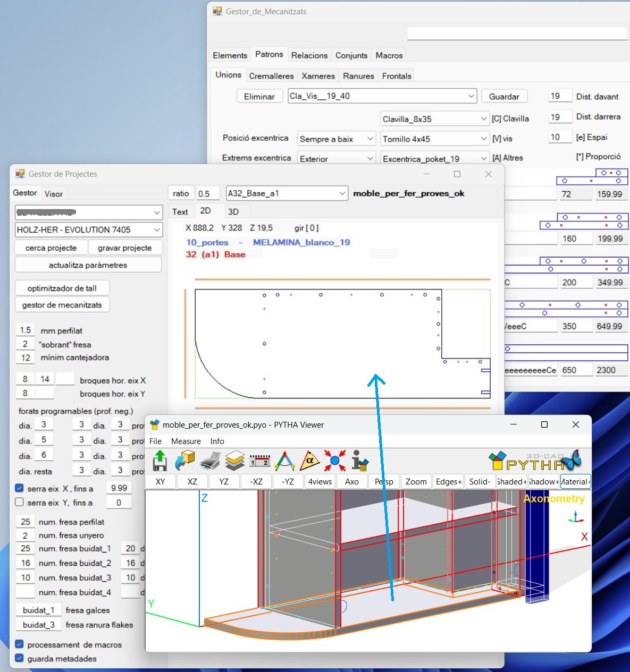Click the center point red arrows icon

pos(335,461)
